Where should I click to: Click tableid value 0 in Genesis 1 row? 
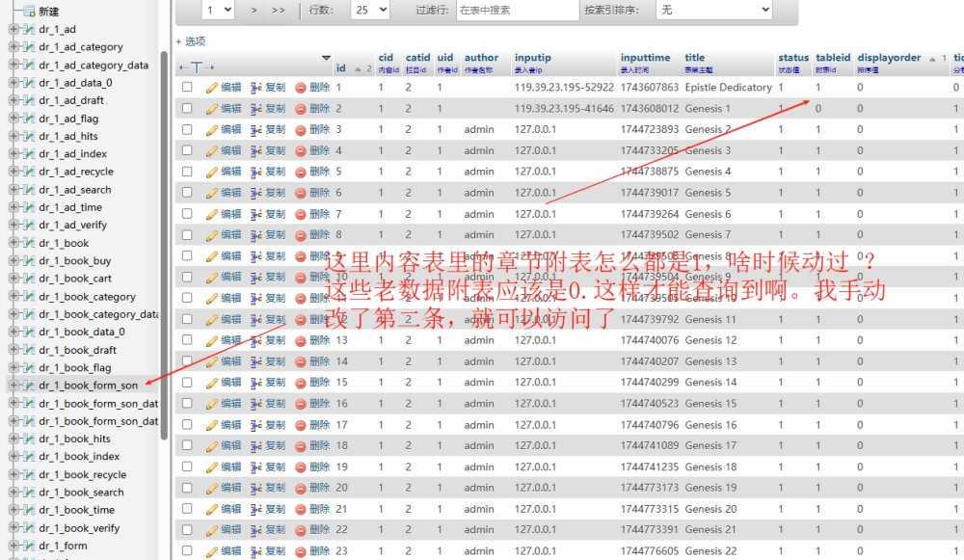tap(818, 108)
